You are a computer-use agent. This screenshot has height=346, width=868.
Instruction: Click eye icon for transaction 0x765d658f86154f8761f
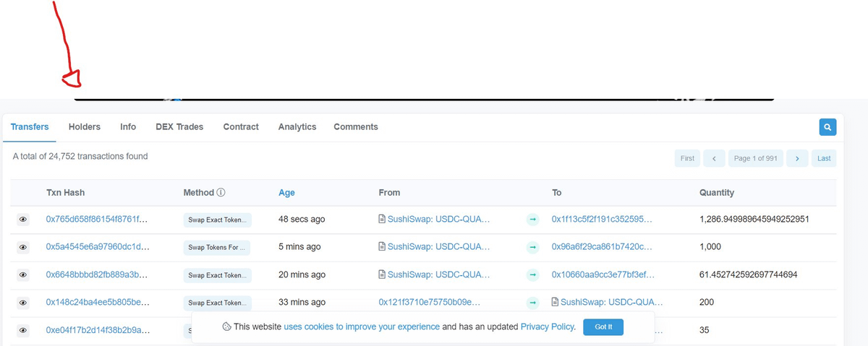(x=23, y=220)
